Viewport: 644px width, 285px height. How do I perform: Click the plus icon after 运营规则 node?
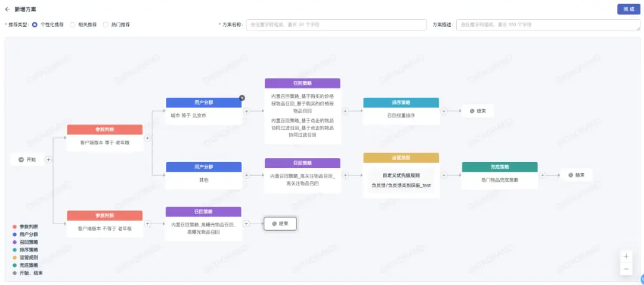coord(443,175)
